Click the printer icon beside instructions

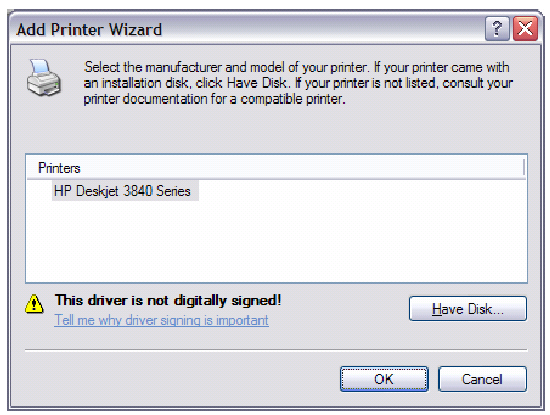pyautogui.click(x=44, y=78)
